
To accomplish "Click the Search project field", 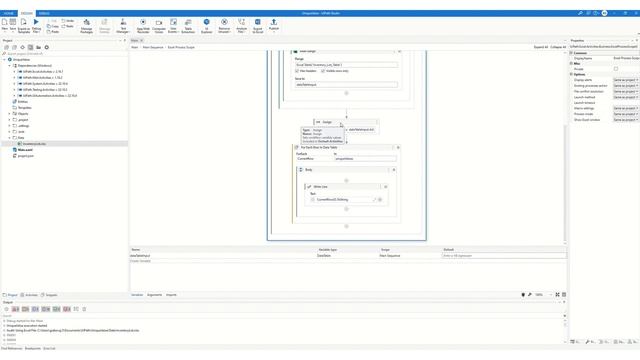I will tap(64, 53).
